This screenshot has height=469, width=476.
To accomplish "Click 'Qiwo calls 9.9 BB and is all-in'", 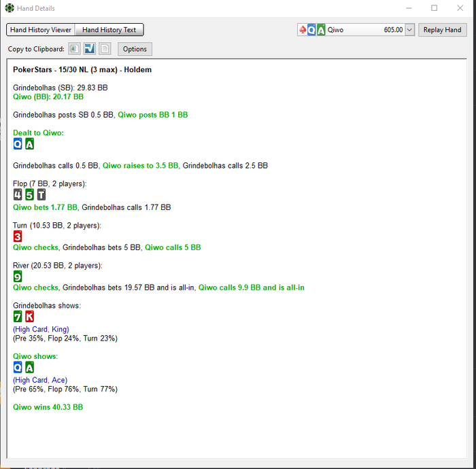I will point(252,288).
